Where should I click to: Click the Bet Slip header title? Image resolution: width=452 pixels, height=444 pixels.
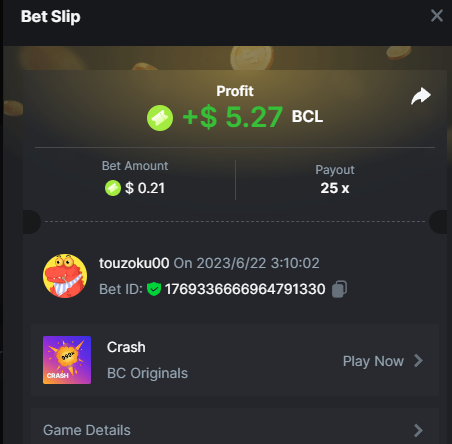[x=51, y=17]
